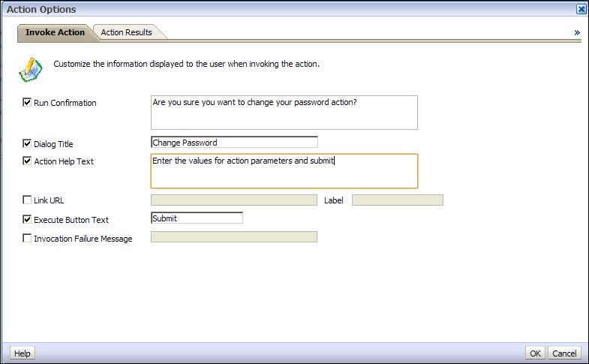Expand hidden tabs with double-chevron icon
Image resolution: width=589 pixels, height=364 pixels.
577,33
